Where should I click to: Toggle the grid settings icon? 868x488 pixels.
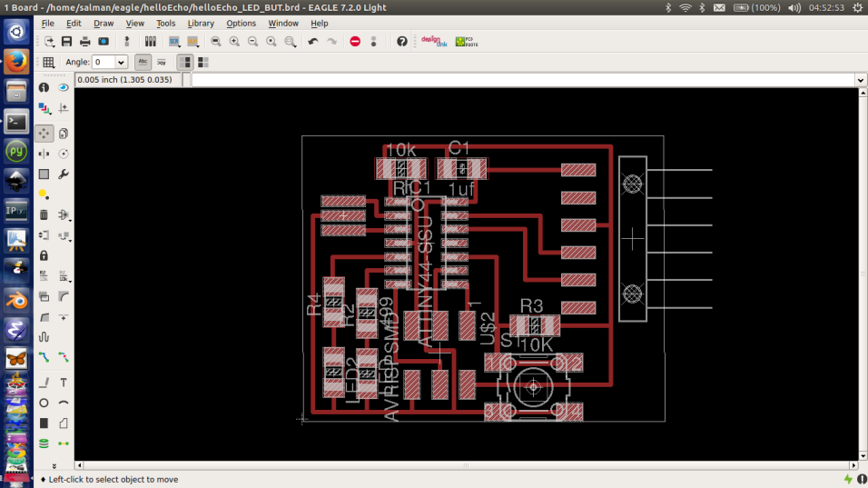pyautogui.click(x=48, y=62)
